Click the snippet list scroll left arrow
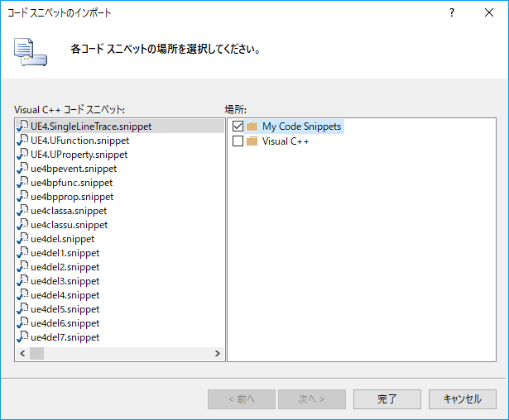 tap(22, 353)
